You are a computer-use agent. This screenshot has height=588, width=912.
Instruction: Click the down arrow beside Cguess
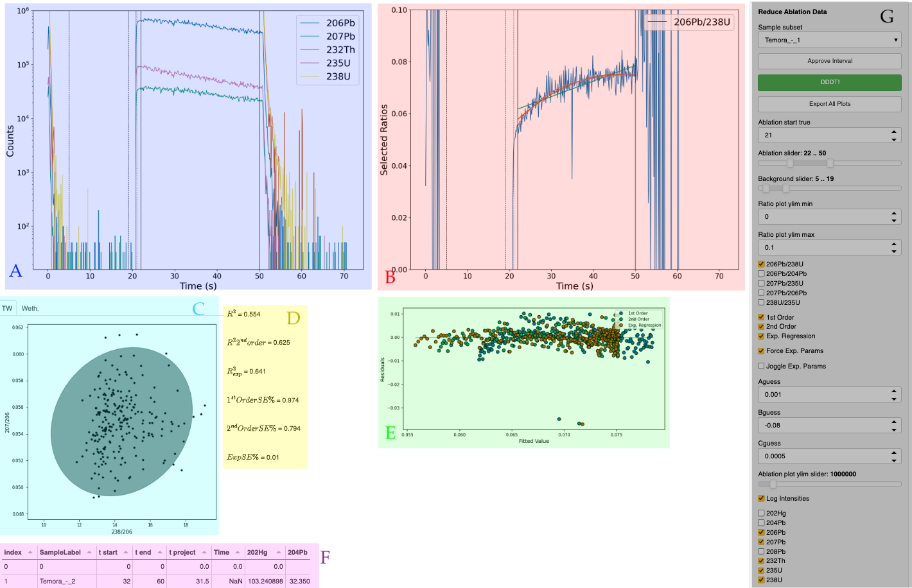(x=894, y=460)
